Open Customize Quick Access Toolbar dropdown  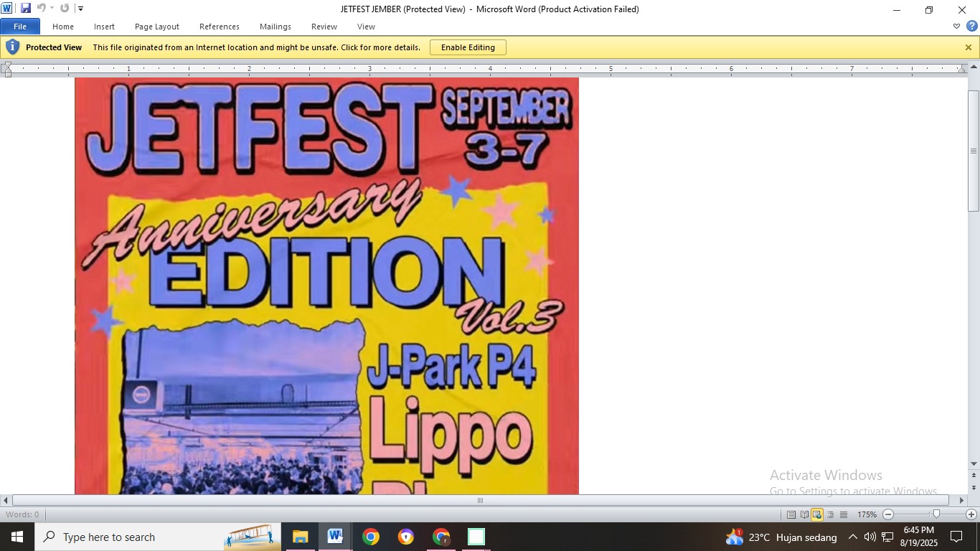click(80, 9)
